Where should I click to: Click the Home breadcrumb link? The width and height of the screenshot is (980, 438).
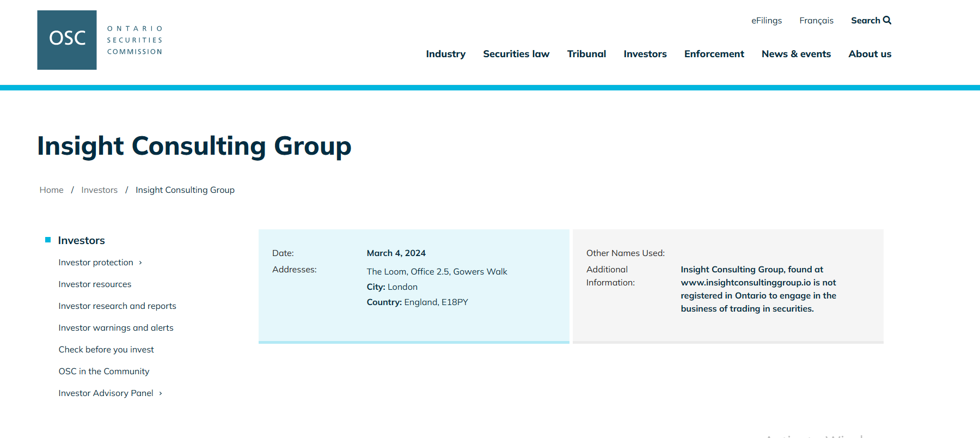51,190
